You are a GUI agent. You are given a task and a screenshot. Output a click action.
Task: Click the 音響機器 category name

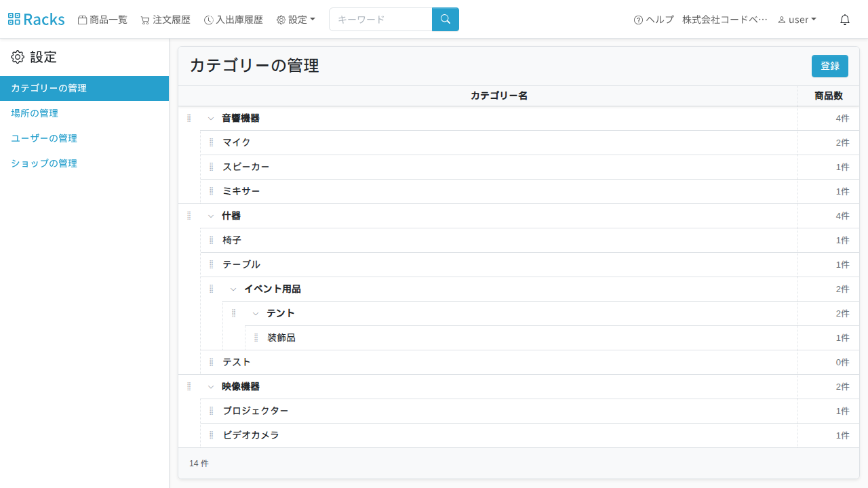point(241,118)
